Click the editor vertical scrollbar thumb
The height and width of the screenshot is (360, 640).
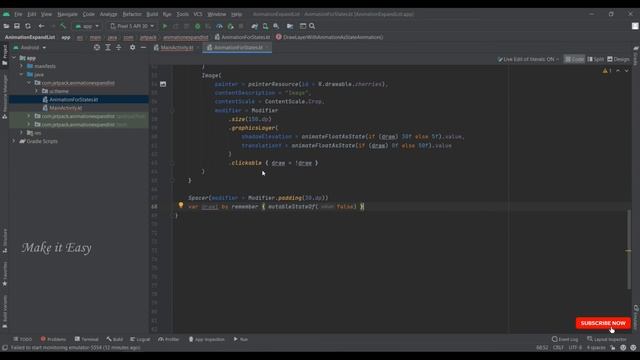coord(629,250)
